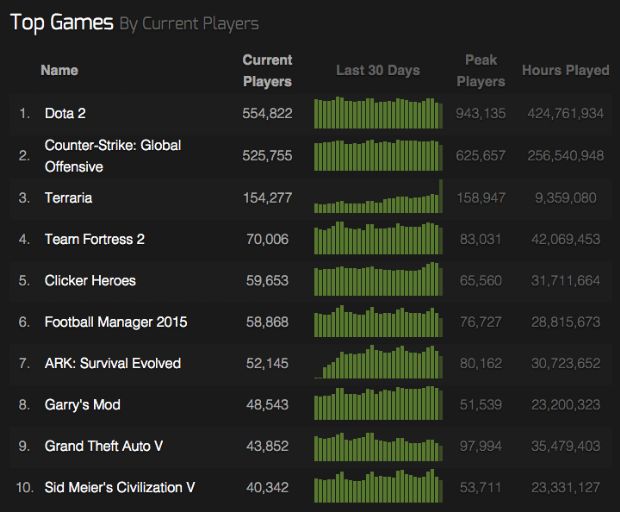Image resolution: width=620 pixels, height=512 pixels.
Task: Open Sid Meier's Civilization V link
Action: 120,487
